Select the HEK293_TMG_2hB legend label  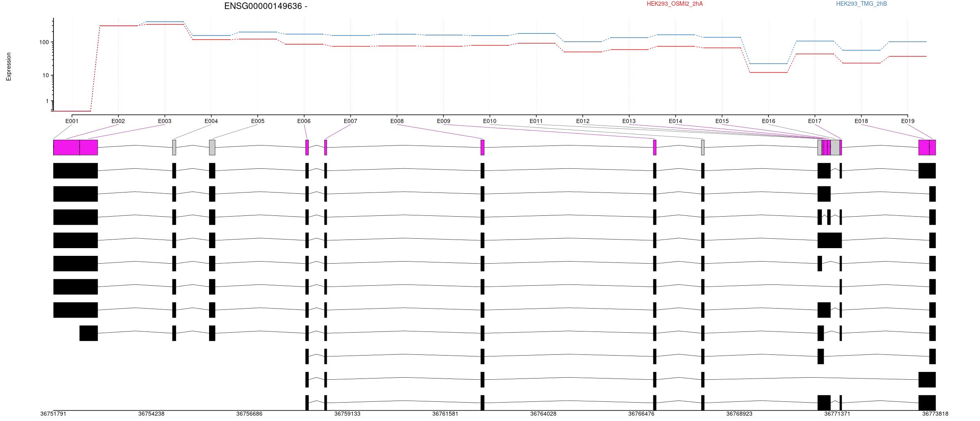click(x=861, y=4)
